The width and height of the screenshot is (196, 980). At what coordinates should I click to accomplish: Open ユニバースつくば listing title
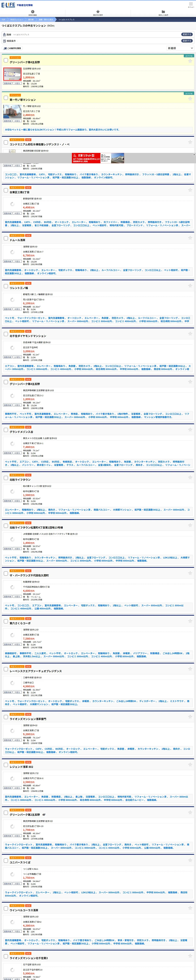[x=20, y=862]
